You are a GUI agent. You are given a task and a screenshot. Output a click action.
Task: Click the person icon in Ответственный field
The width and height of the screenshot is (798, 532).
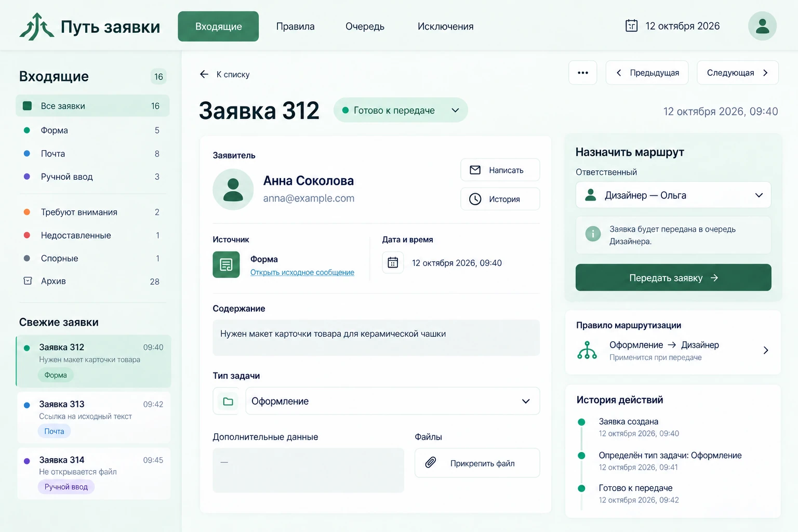click(591, 195)
